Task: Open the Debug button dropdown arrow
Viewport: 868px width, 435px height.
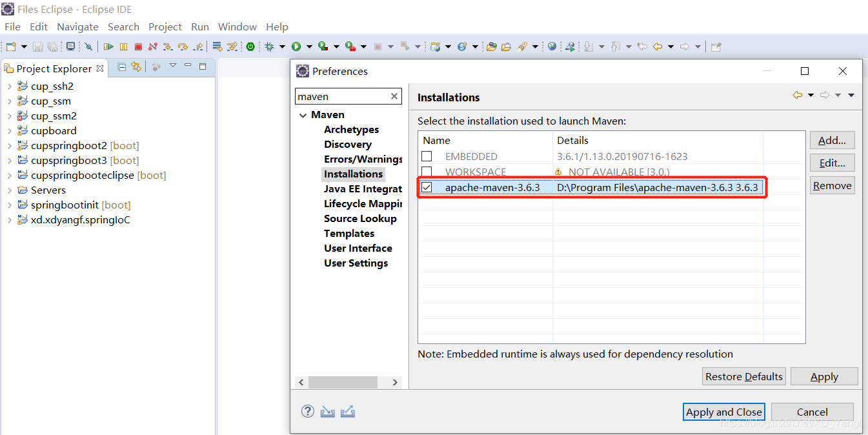Action: [283, 46]
